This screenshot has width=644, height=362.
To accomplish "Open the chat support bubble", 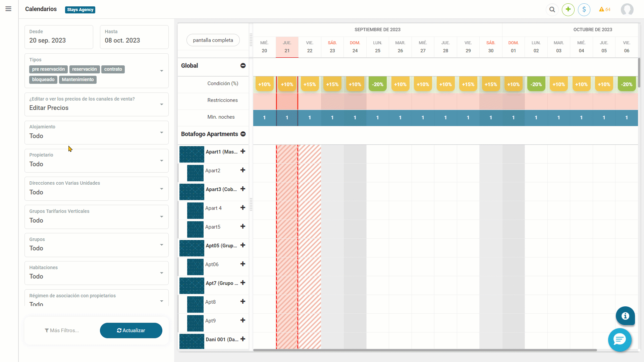I will point(620,340).
